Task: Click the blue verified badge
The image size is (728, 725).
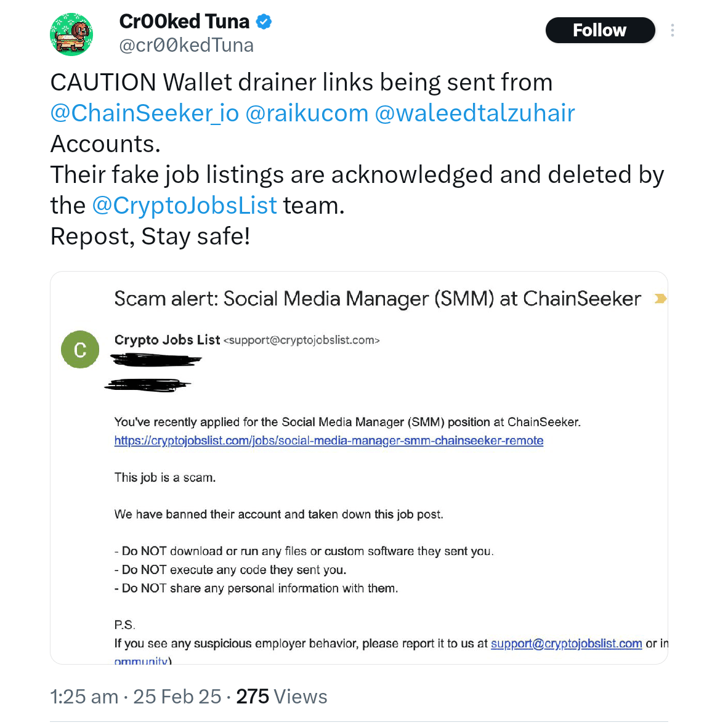Action: click(264, 22)
